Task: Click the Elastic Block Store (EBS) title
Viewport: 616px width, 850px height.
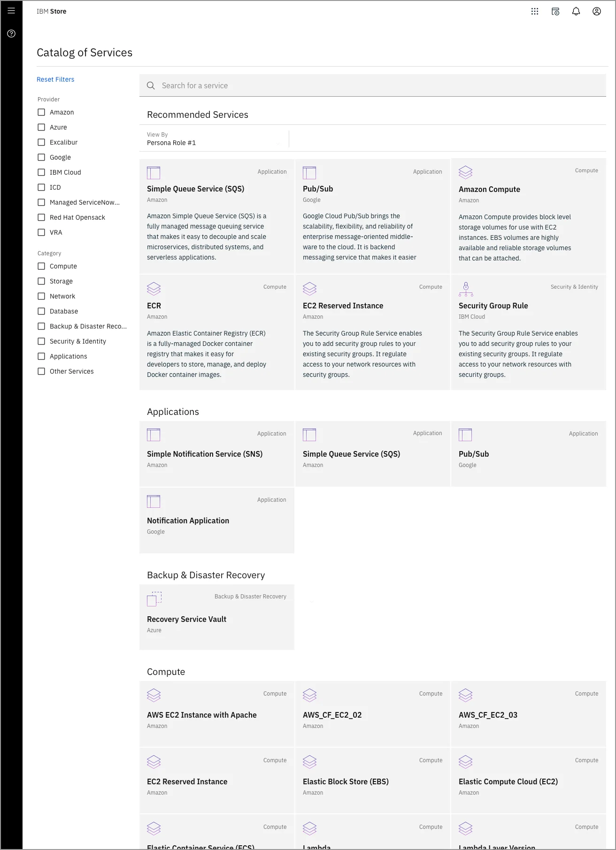Action: pos(346,781)
